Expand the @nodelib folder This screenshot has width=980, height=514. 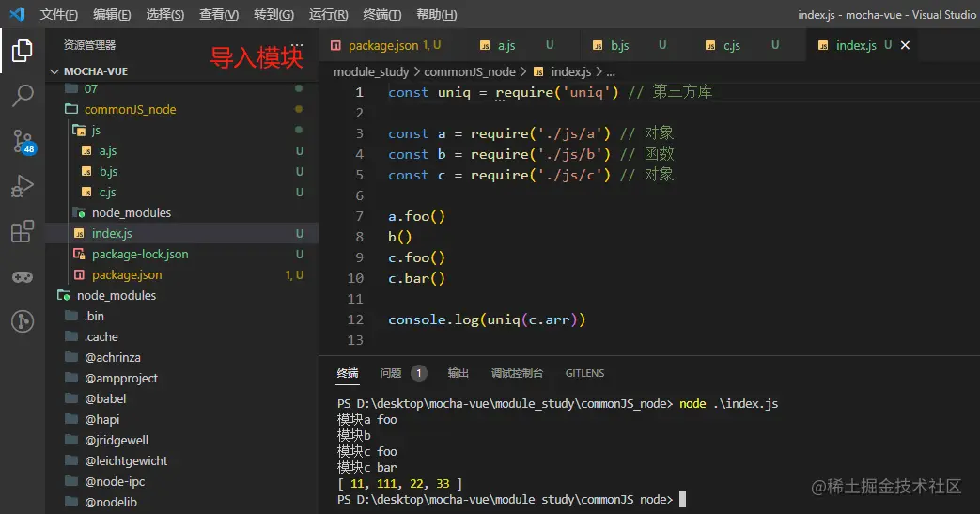tap(181, 502)
